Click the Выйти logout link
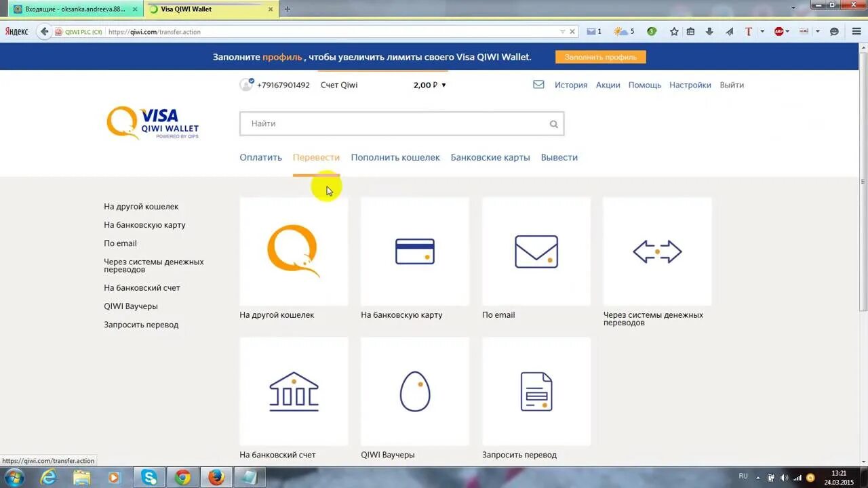 732,85
